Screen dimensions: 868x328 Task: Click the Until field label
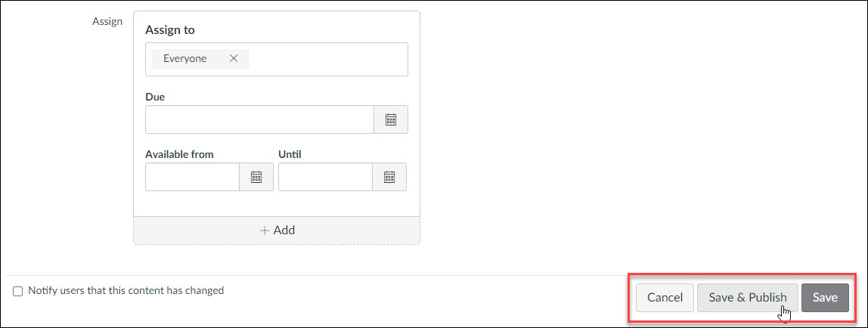pos(290,154)
